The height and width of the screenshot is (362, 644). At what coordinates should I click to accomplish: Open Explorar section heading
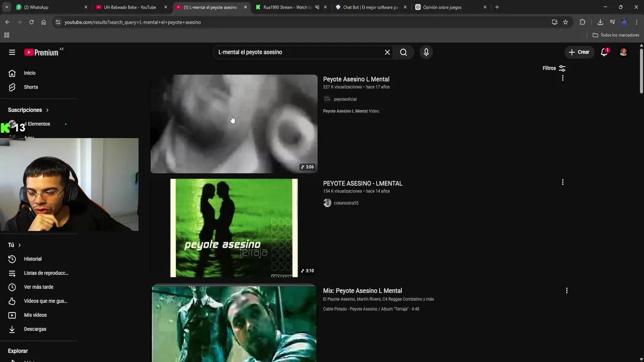coord(18,351)
